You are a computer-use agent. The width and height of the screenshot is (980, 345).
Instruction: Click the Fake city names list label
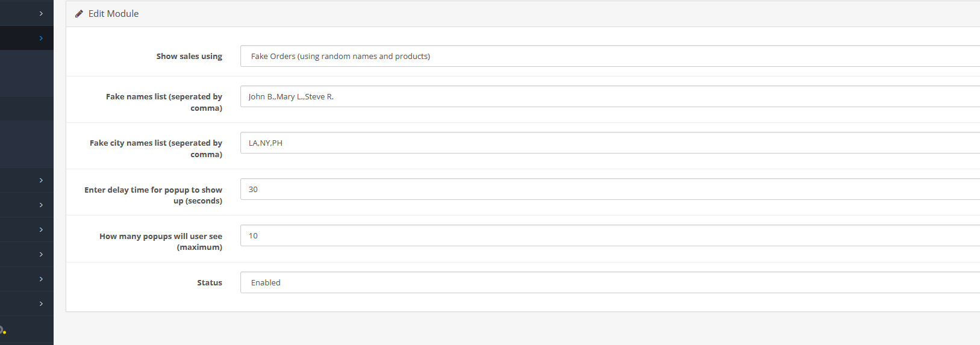(x=156, y=149)
